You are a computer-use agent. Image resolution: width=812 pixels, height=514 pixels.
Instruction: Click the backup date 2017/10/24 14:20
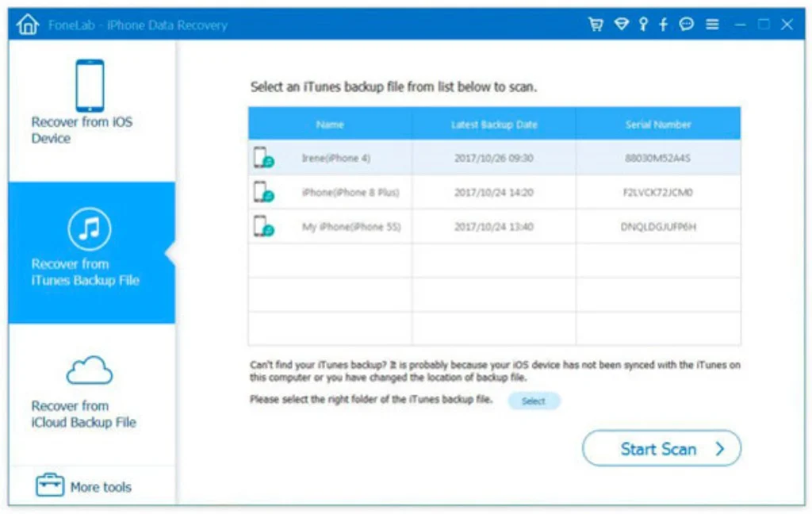click(x=494, y=192)
